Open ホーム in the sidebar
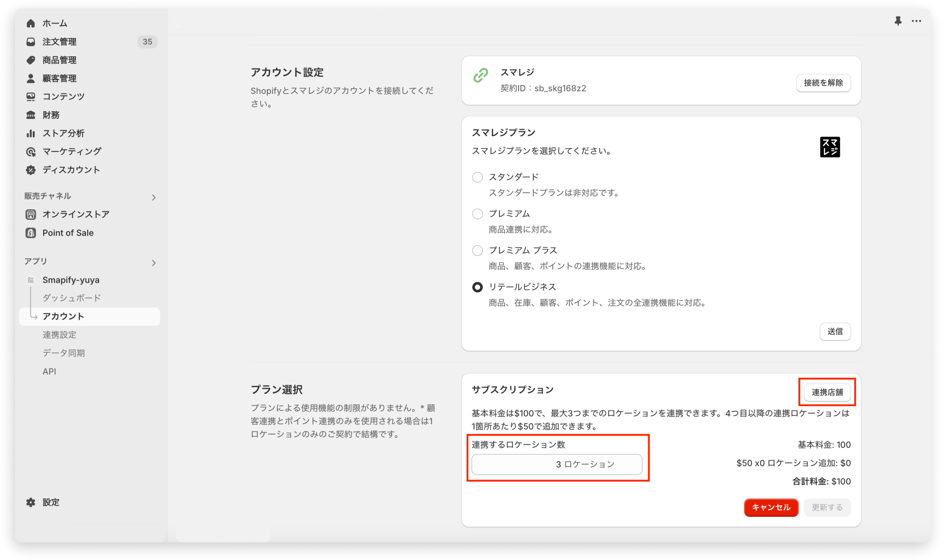 click(55, 23)
